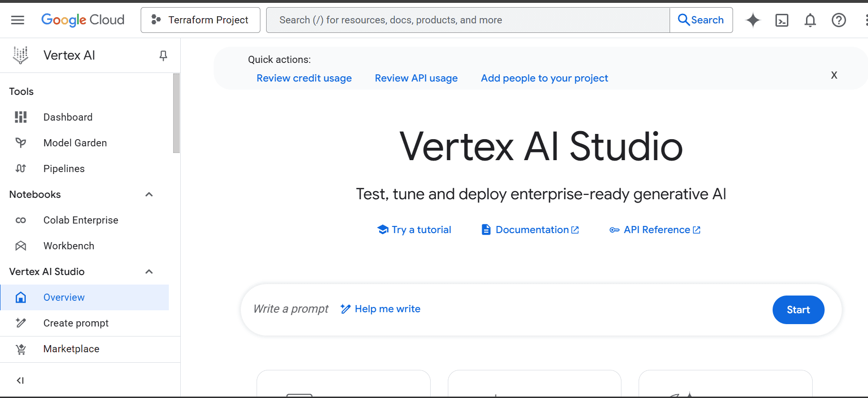868x398 pixels.
Task: Collapse the Vertex AI Studio section
Action: tap(149, 272)
